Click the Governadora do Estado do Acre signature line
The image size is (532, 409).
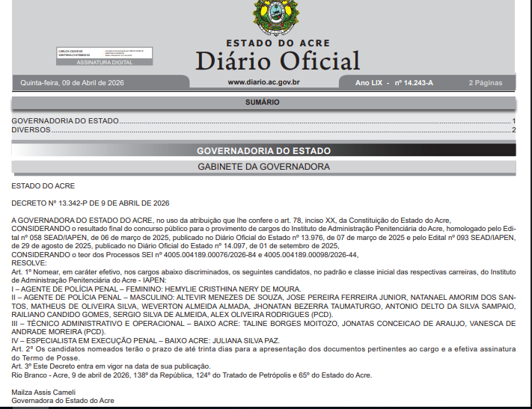[x=61, y=401]
